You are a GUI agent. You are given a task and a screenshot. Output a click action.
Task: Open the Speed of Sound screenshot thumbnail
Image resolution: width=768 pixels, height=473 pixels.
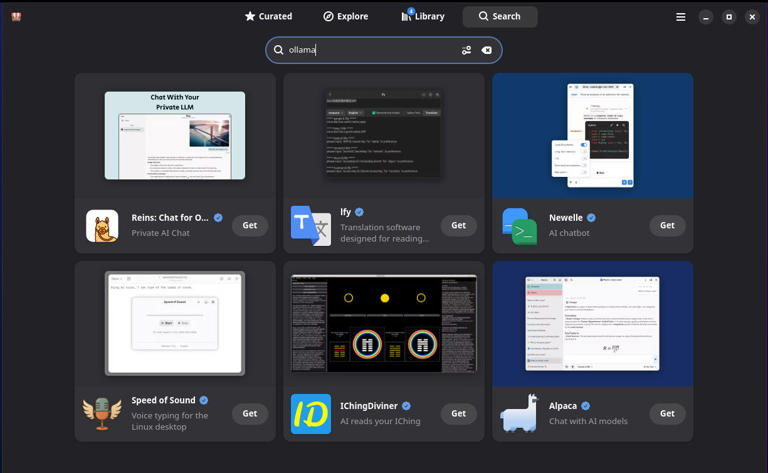(175, 324)
